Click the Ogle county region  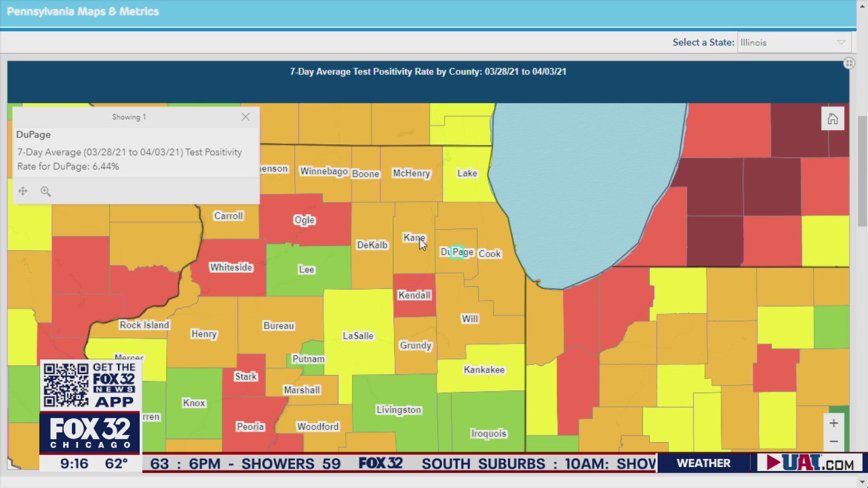coord(304,220)
